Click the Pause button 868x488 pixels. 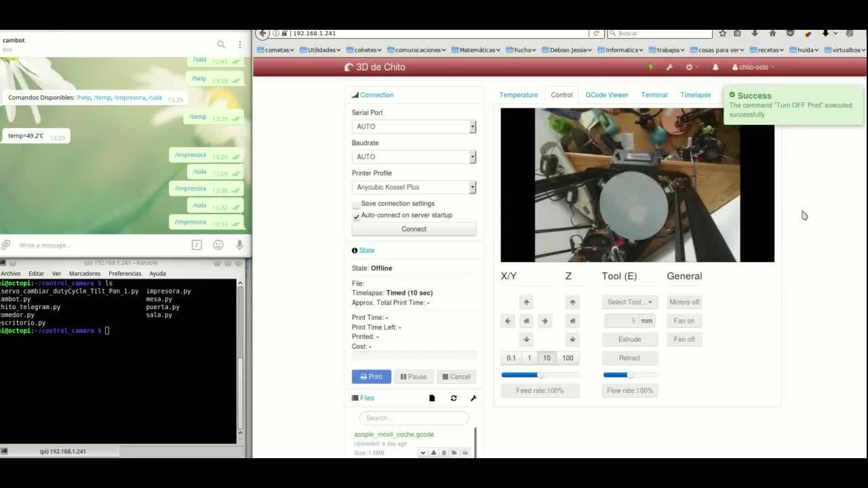click(414, 377)
